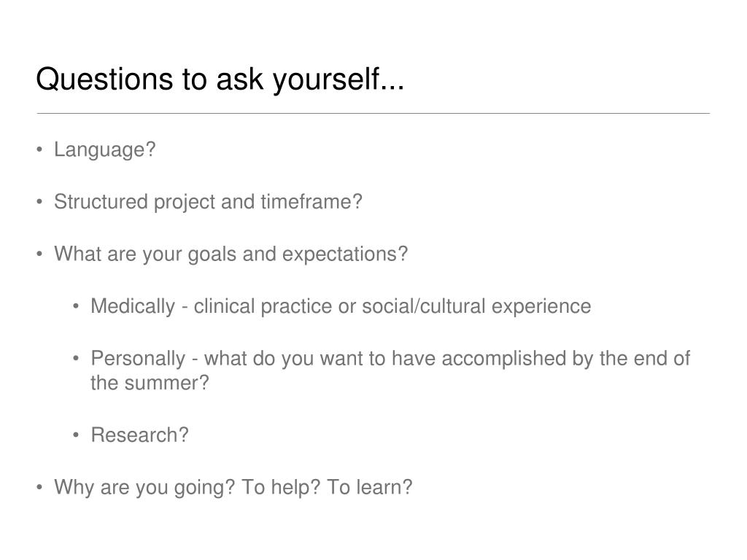Select the 'Research?' sub-bullet
The image size is (747, 560).
click(x=139, y=435)
